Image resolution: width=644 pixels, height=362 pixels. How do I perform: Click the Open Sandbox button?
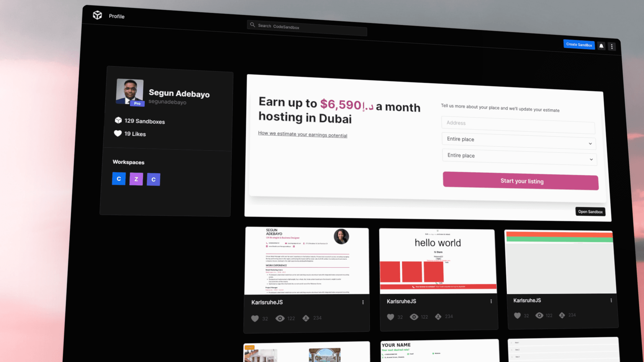[590, 212]
